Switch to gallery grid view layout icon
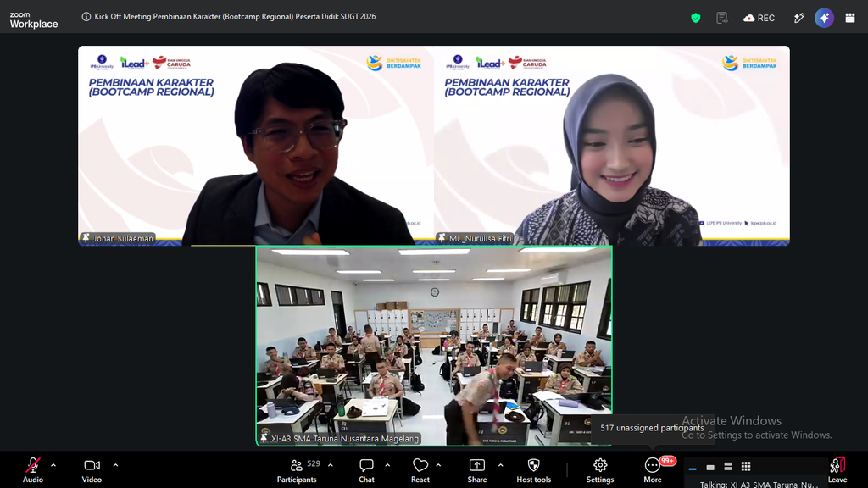The width and height of the screenshot is (868, 488). point(746,467)
